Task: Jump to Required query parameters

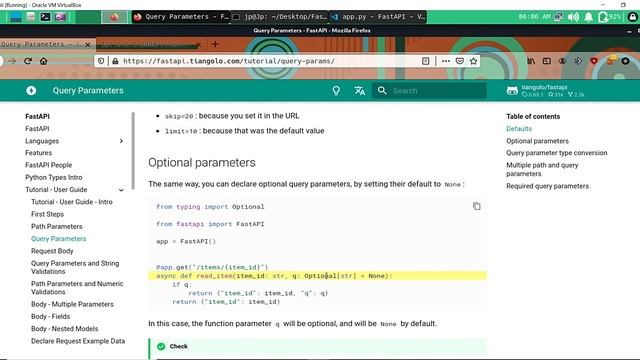Action: pyautogui.click(x=547, y=186)
